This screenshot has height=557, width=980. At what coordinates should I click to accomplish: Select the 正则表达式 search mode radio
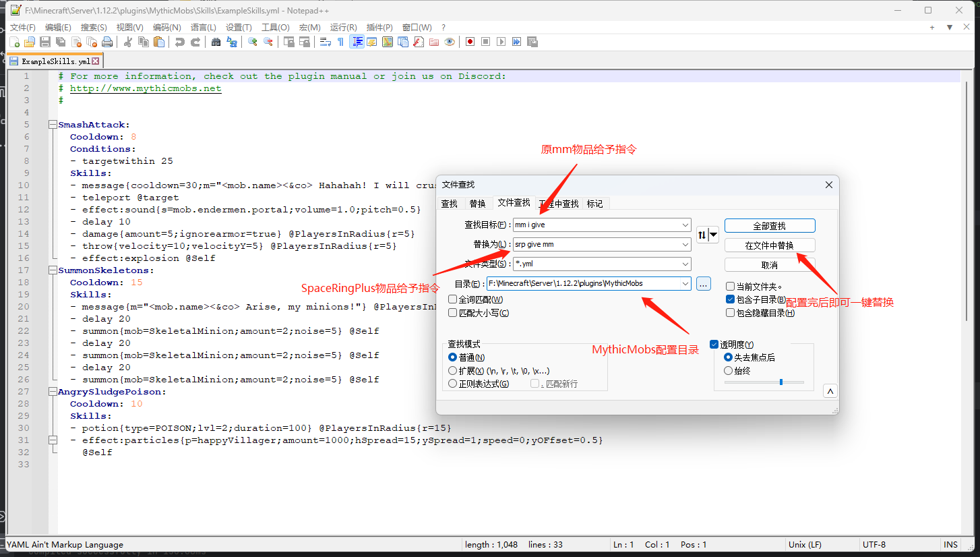(x=453, y=384)
